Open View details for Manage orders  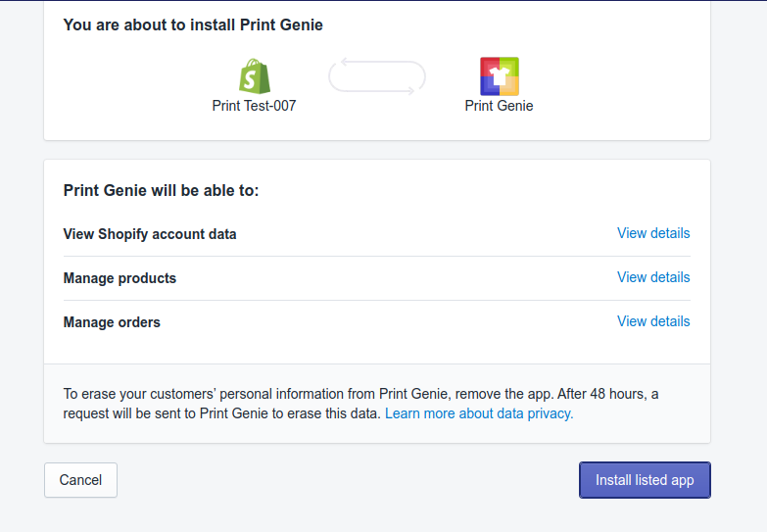653,321
